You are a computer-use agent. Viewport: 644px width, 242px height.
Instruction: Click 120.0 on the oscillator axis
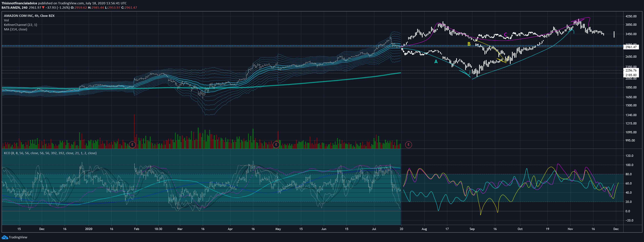[x=629, y=156]
